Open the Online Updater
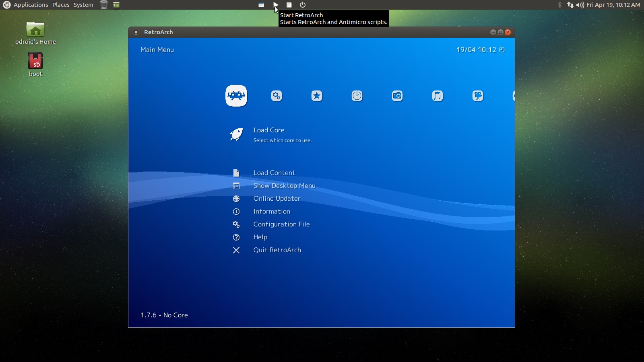This screenshot has height=362, width=644. [277, 198]
